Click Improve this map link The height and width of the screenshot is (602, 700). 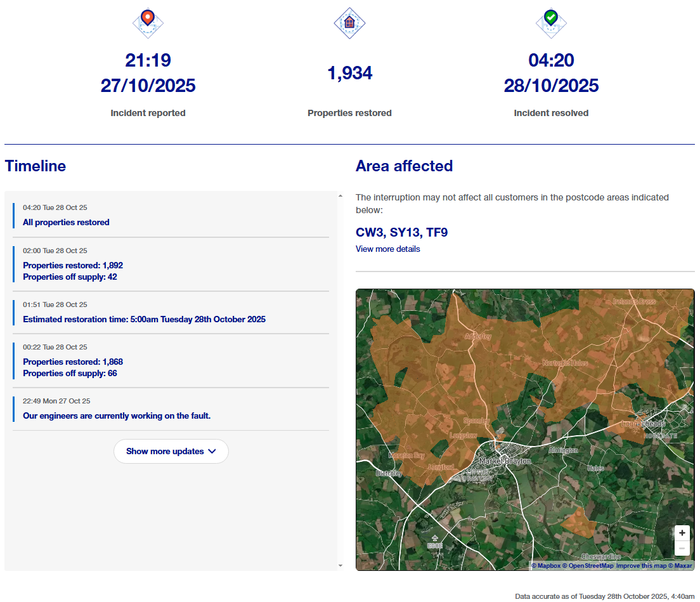(641, 566)
